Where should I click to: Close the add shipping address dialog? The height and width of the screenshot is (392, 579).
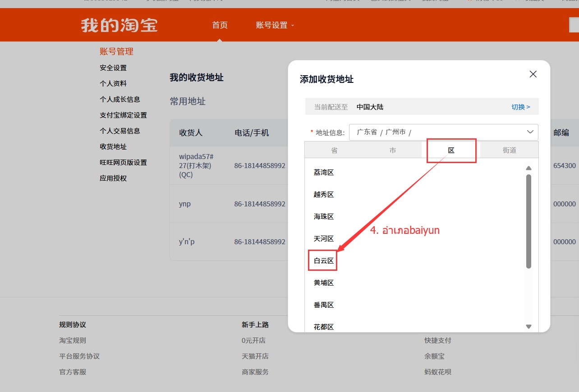[x=533, y=74]
